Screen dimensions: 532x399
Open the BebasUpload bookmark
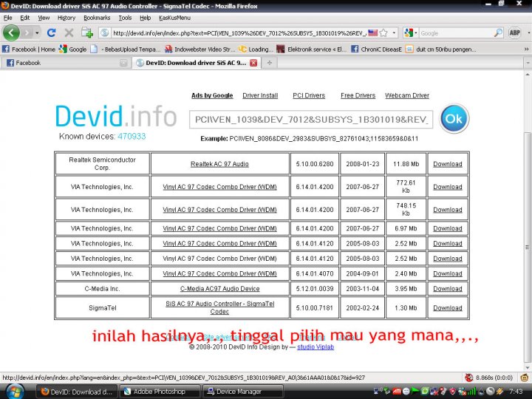click(x=125, y=50)
